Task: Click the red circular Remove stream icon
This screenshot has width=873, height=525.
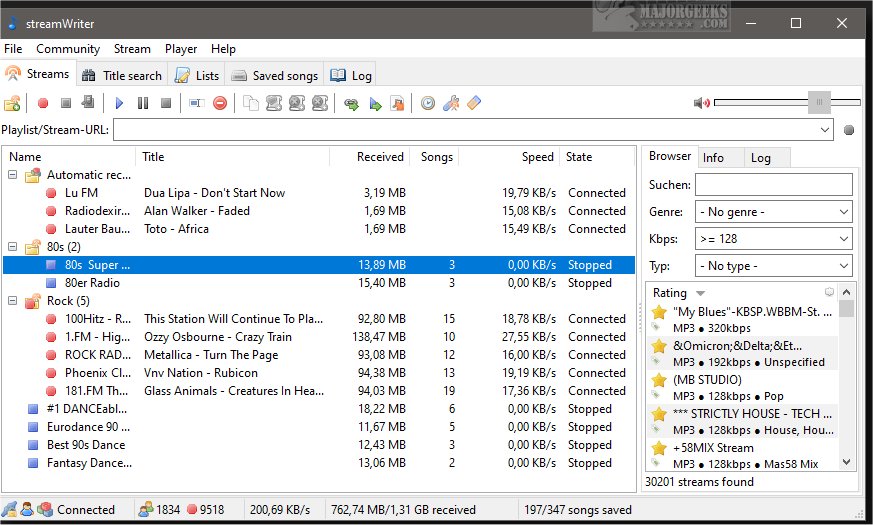Action: [x=219, y=103]
